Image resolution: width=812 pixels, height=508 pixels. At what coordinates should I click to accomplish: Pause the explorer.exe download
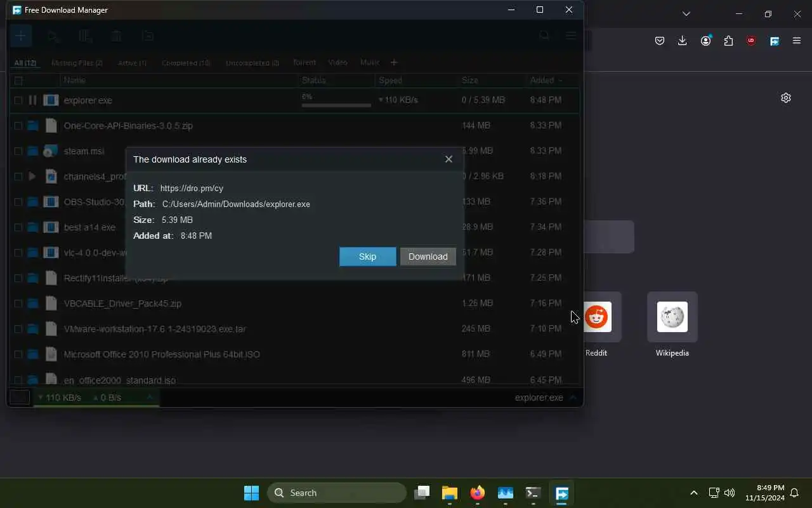point(32,100)
